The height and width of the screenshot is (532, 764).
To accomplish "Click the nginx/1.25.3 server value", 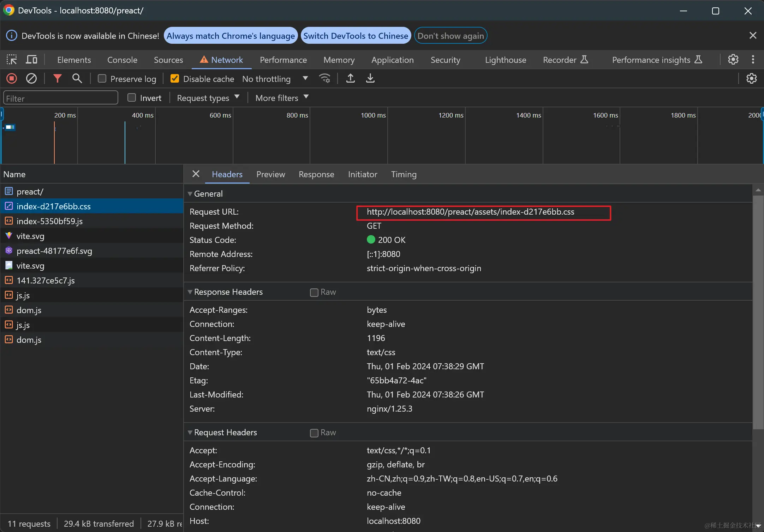I will tap(389, 409).
